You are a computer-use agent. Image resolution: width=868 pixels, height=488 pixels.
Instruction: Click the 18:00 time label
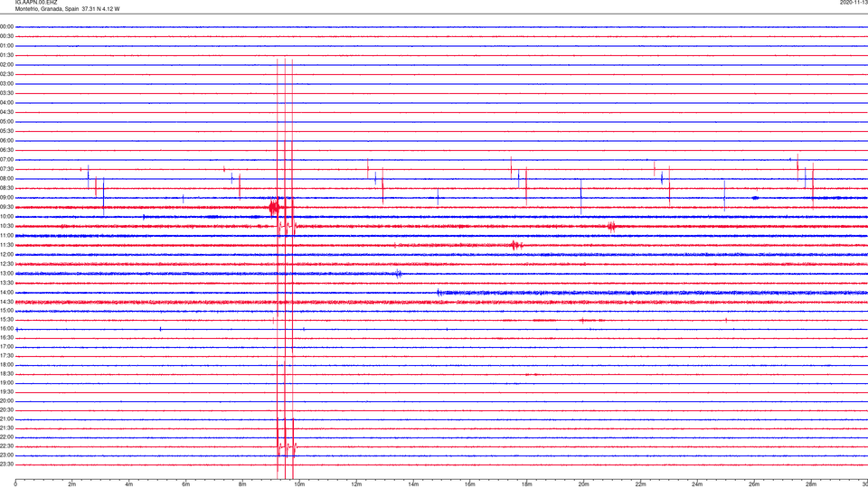(6, 365)
